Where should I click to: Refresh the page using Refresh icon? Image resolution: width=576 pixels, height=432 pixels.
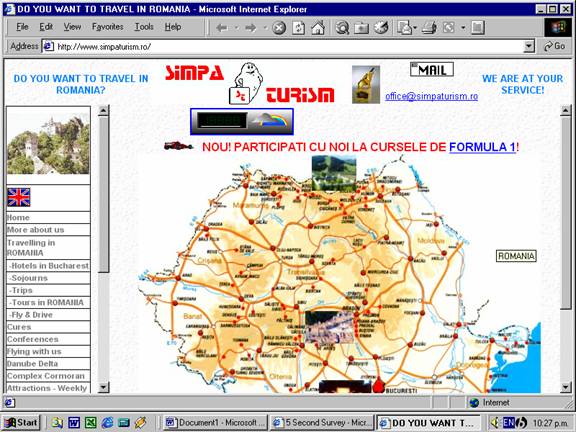click(x=298, y=28)
